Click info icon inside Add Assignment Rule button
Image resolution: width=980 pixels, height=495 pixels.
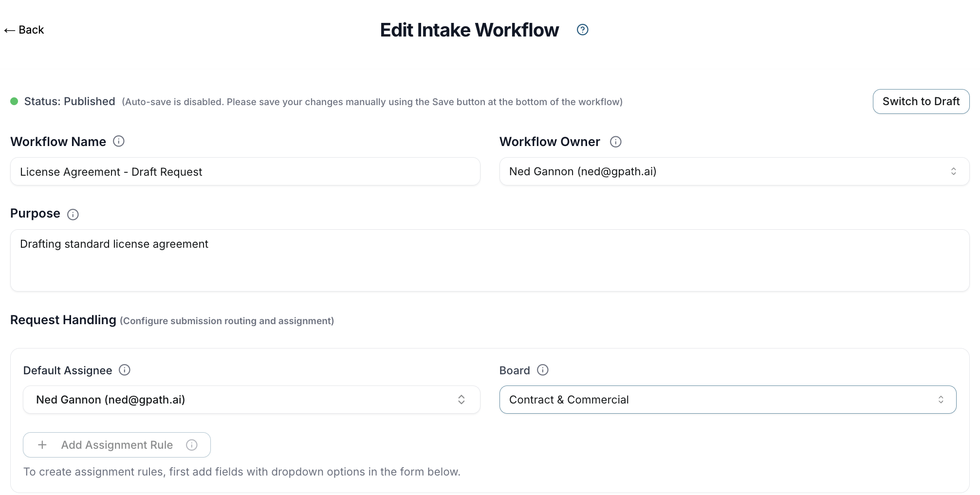pos(192,445)
